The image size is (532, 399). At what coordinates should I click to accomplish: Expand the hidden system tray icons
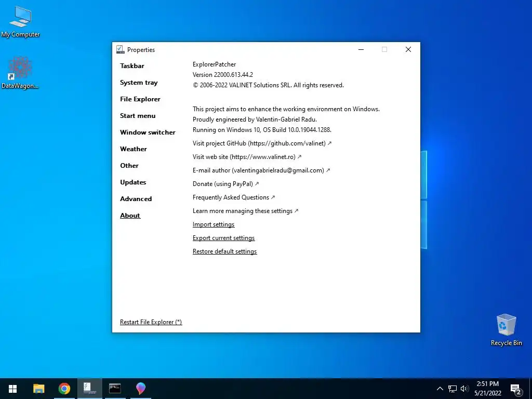(440, 389)
